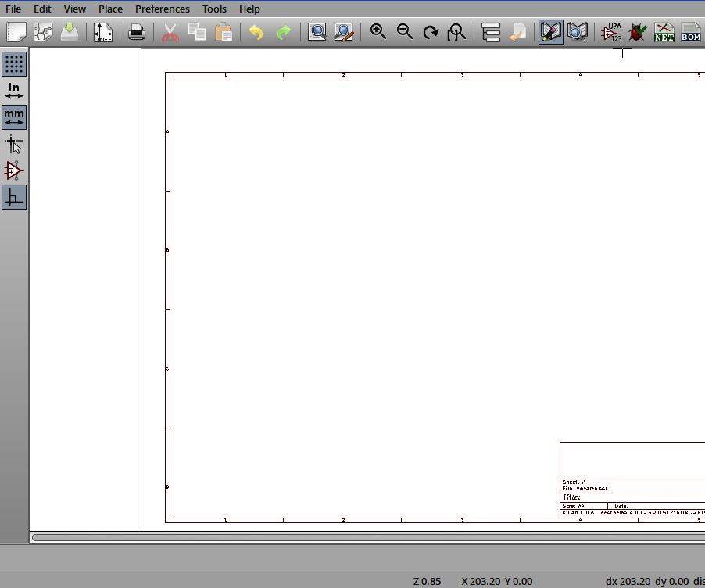The image size is (705, 588).
Task: Zoom in on the schematic
Action: (378, 32)
